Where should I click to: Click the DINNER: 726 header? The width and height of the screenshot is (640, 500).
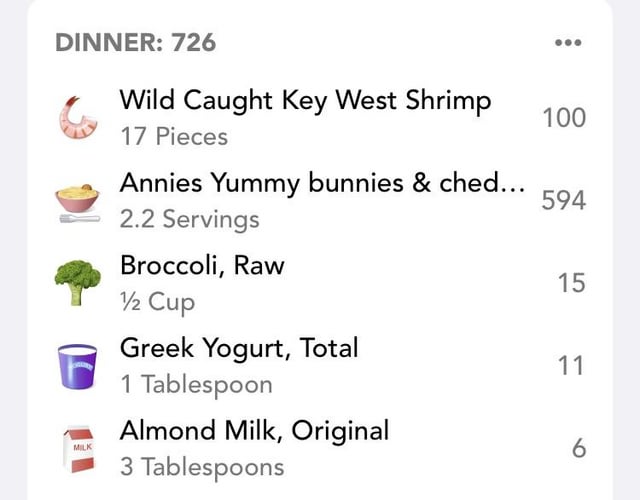[136, 42]
